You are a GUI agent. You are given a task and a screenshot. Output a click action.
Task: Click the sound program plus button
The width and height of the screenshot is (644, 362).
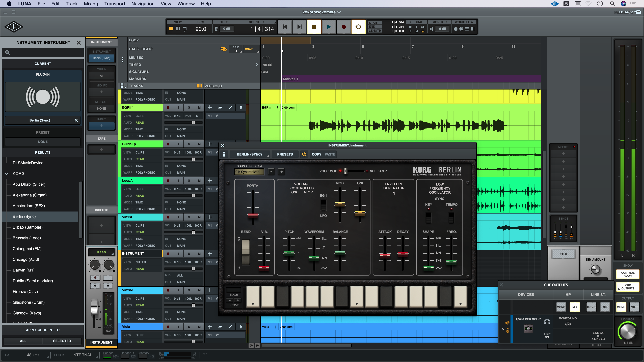(281, 172)
